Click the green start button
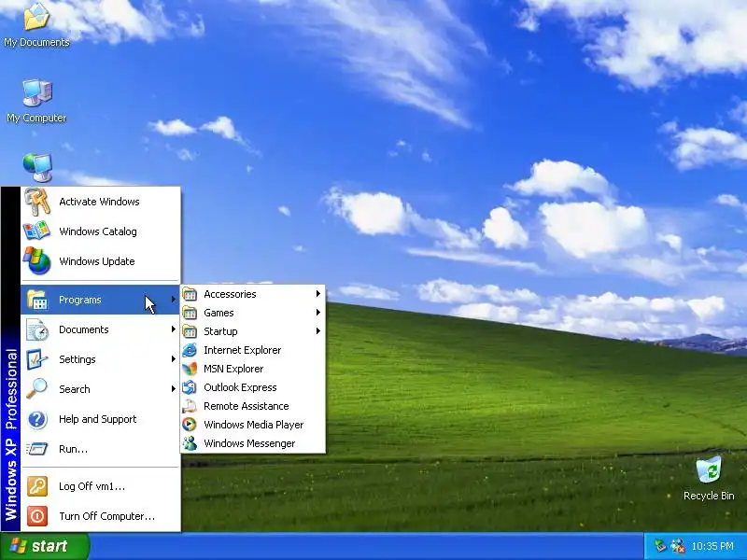747x560 pixels. click(45, 546)
